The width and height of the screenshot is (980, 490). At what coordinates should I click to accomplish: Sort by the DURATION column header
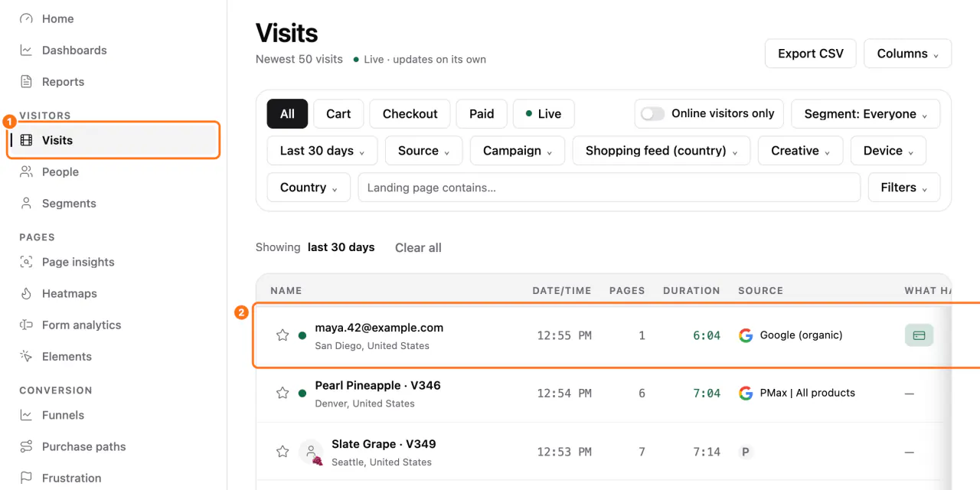pos(691,291)
